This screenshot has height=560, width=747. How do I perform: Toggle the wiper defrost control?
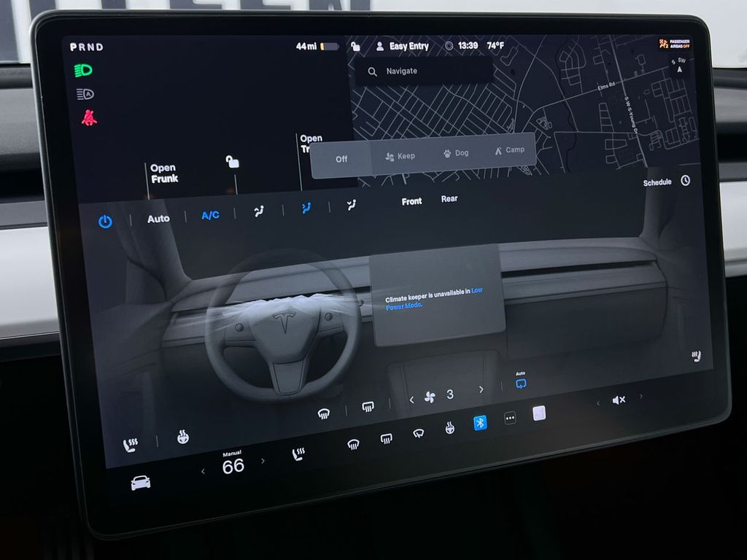[x=418, y=433]
